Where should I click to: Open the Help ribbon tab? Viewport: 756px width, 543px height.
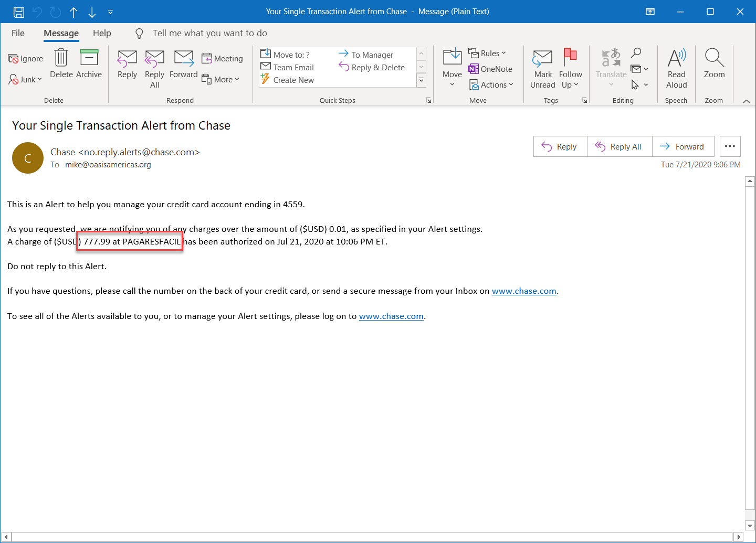coord(102,33)
